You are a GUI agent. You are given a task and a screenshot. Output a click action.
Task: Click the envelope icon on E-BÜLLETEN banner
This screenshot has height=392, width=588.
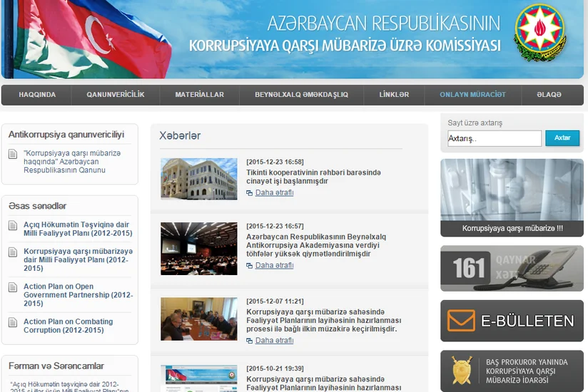461,321
